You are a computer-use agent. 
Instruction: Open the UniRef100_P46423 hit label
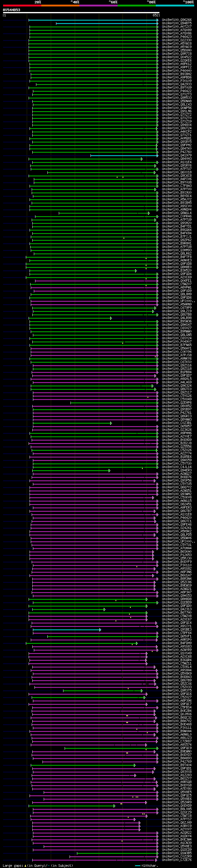[176, 37]
